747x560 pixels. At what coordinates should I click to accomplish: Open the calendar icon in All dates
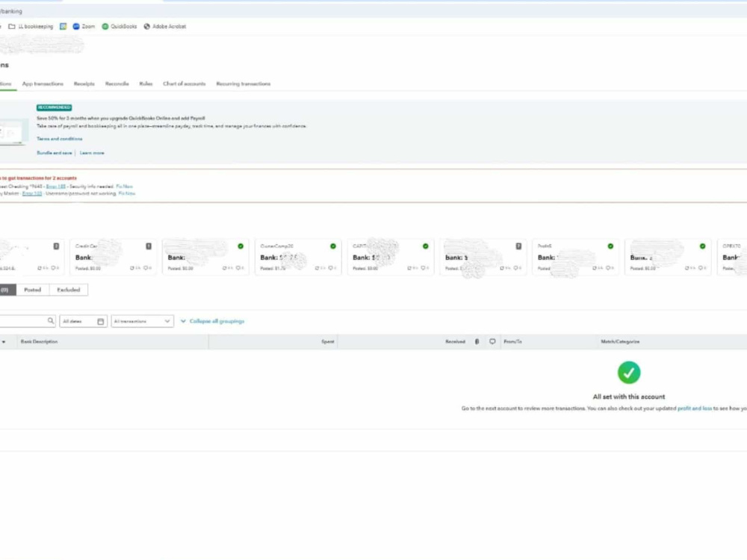tap(101, 321)
